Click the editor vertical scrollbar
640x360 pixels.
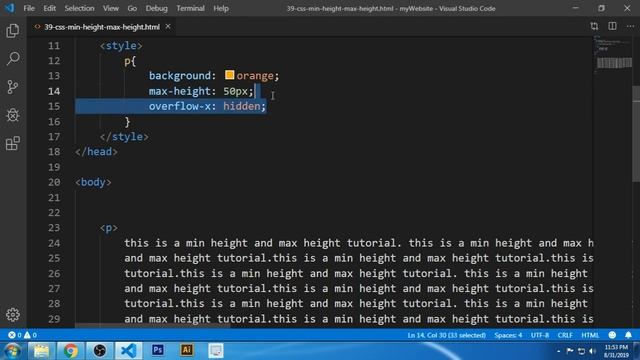[x=636, y=134]
